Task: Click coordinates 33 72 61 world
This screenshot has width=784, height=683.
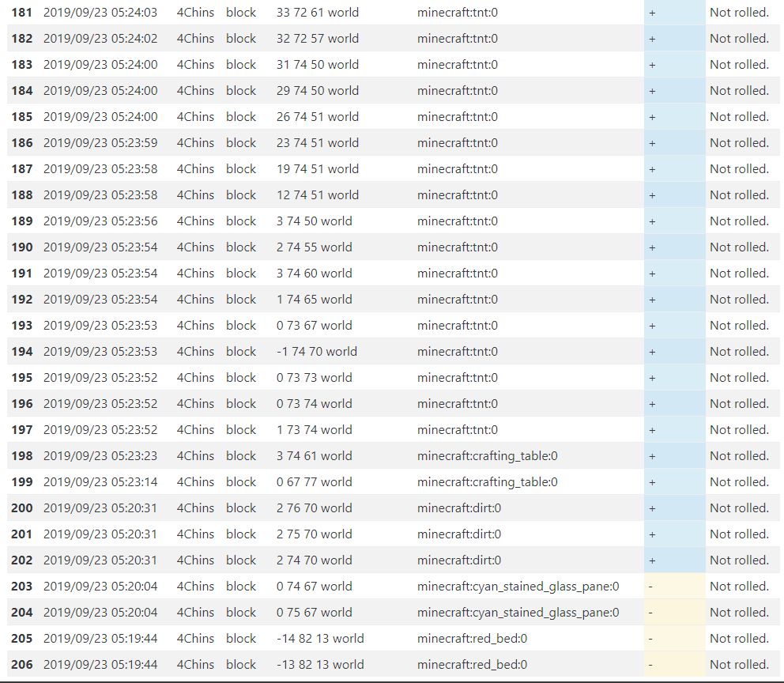Action: click(318, 13)
